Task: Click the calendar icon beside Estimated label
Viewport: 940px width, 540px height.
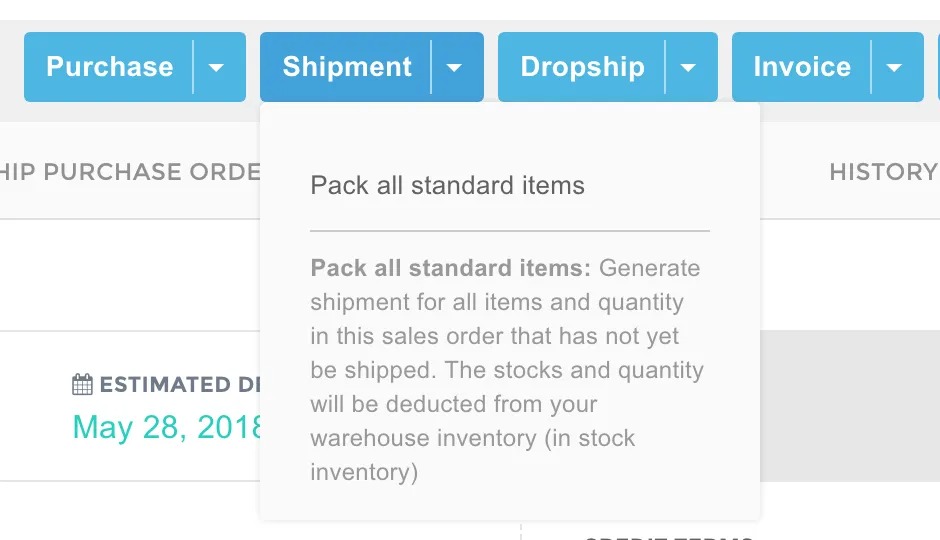Action: 83,385
